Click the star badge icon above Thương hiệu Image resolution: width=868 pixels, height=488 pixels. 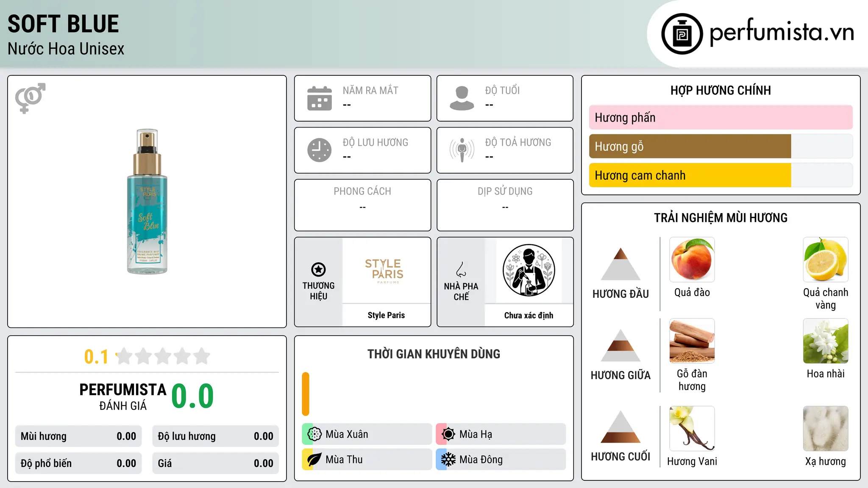click(x=318, y=269)
